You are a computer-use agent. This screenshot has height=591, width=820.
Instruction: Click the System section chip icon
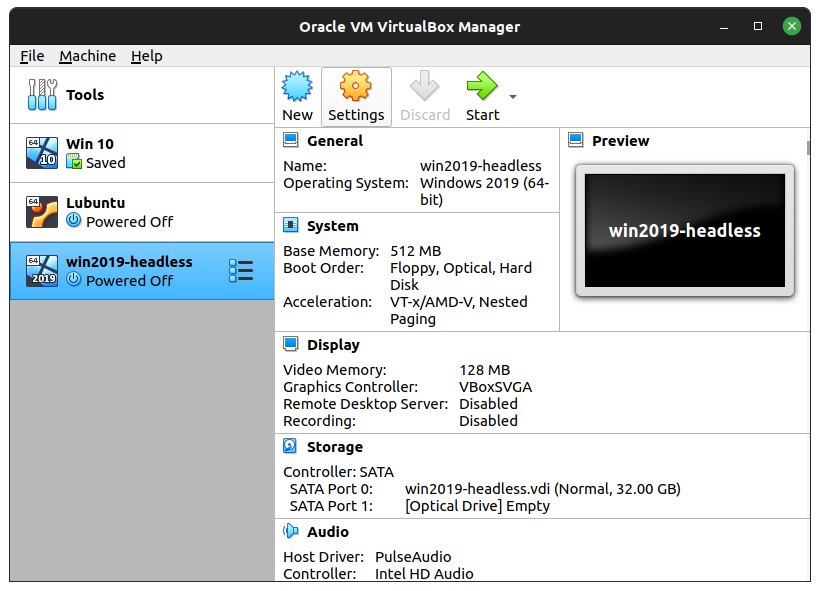[291, 225]
